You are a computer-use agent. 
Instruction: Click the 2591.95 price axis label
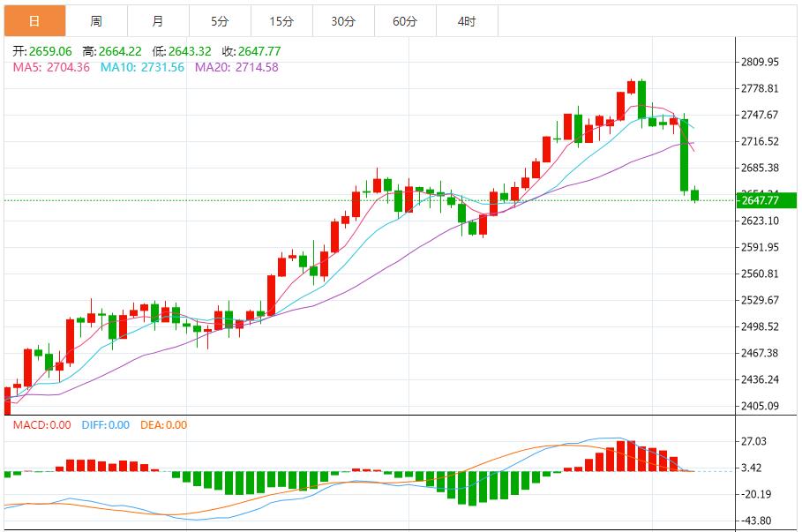tap(760, 247)
